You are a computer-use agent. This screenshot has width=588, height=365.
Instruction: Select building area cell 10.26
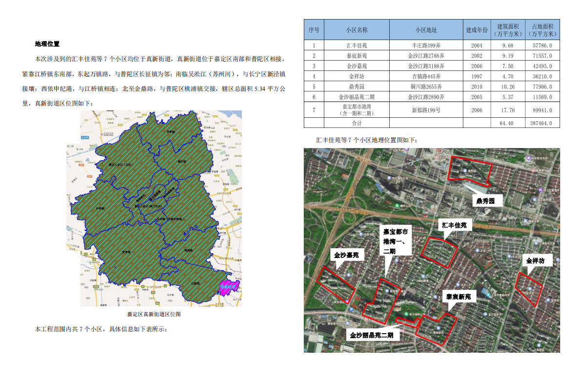507,86
